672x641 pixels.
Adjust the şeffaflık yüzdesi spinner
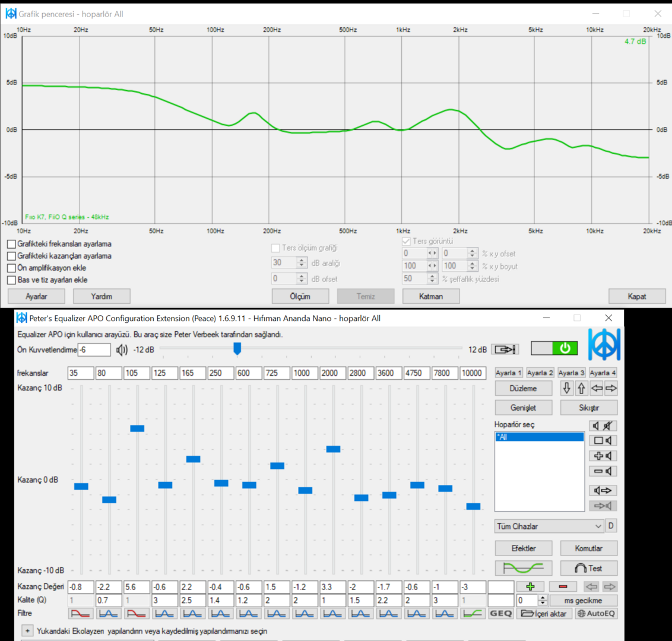(432, 279)
